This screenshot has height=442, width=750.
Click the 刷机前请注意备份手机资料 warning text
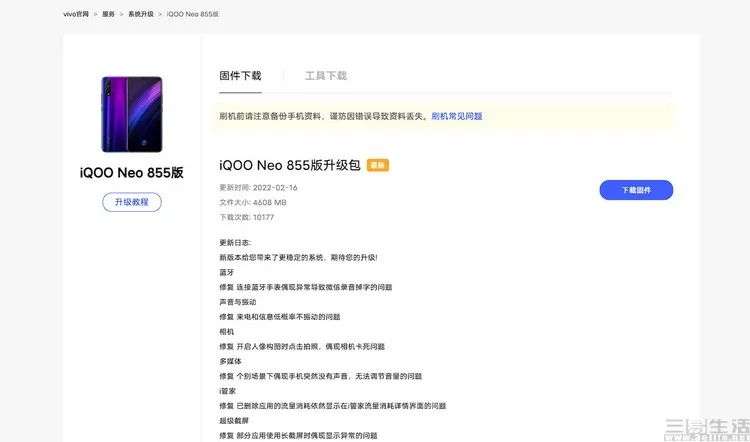(324, 116)
